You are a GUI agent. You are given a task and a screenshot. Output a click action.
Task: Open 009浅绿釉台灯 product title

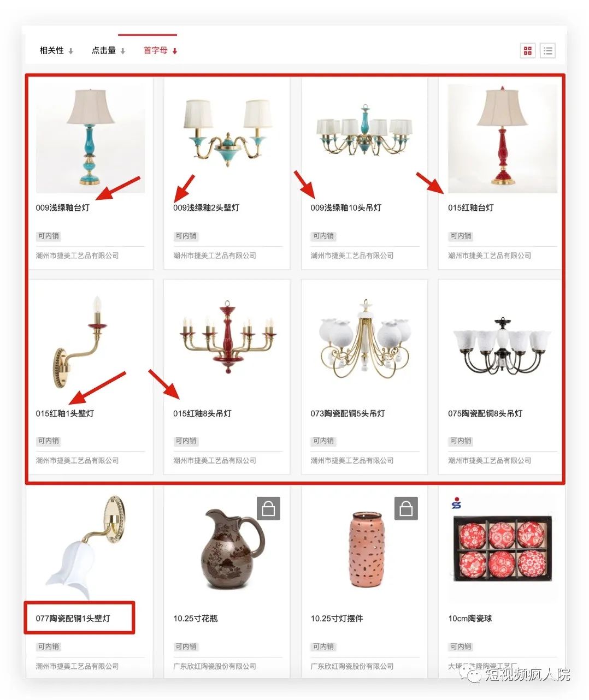tap(63, 207)
